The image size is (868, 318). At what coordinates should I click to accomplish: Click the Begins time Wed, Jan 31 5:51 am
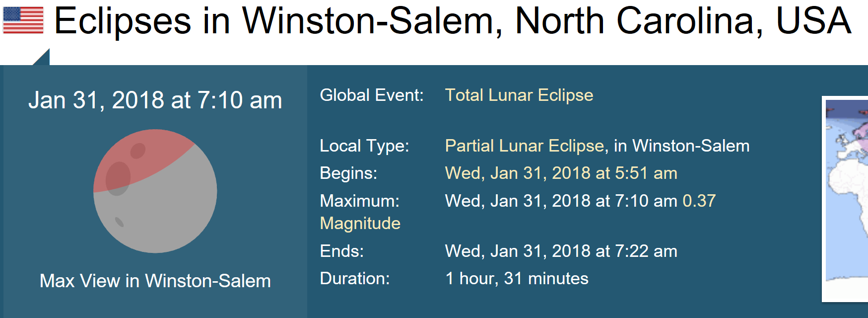[x=561, y=173]
